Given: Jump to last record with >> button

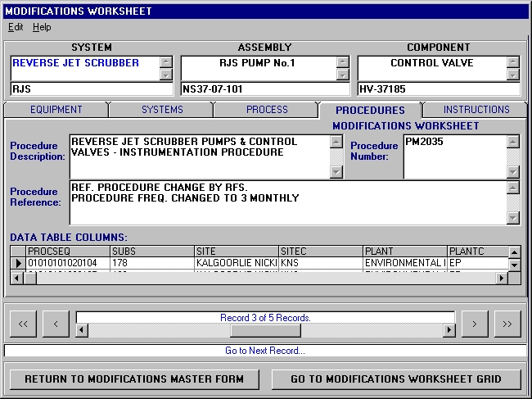Looking at the screenshot, I should pyautogui.click(x=507, y=324).
